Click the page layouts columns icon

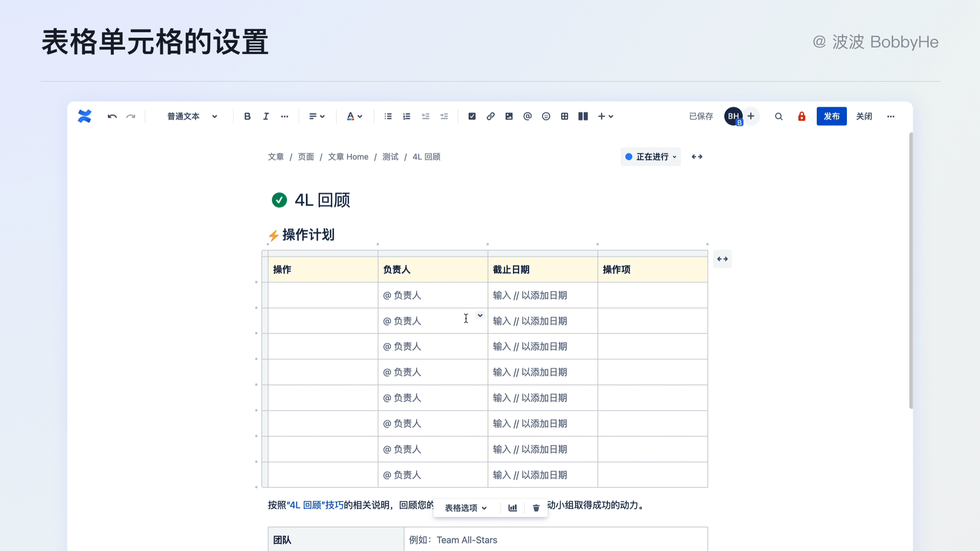583,116
